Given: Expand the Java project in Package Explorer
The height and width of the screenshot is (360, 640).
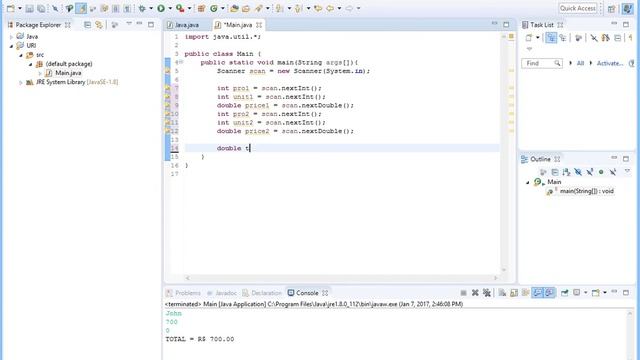Looking at the screenshot, I should coord(11,37).
